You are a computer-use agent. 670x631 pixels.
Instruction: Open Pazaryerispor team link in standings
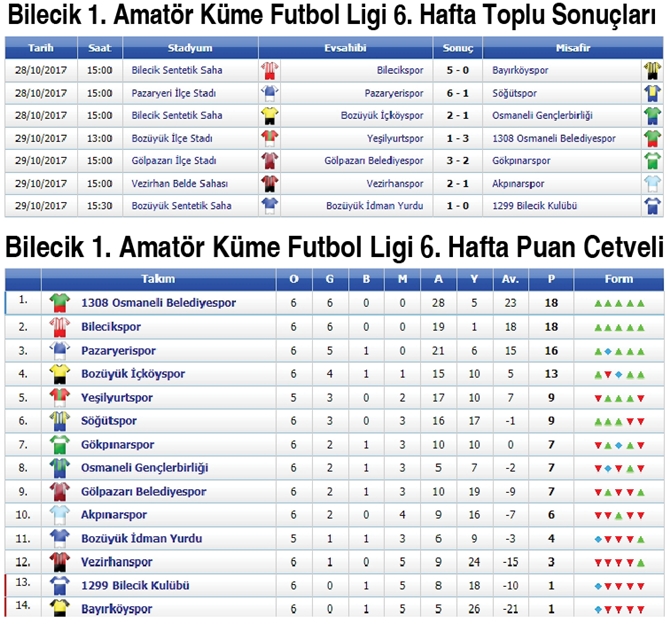(118, 351)
